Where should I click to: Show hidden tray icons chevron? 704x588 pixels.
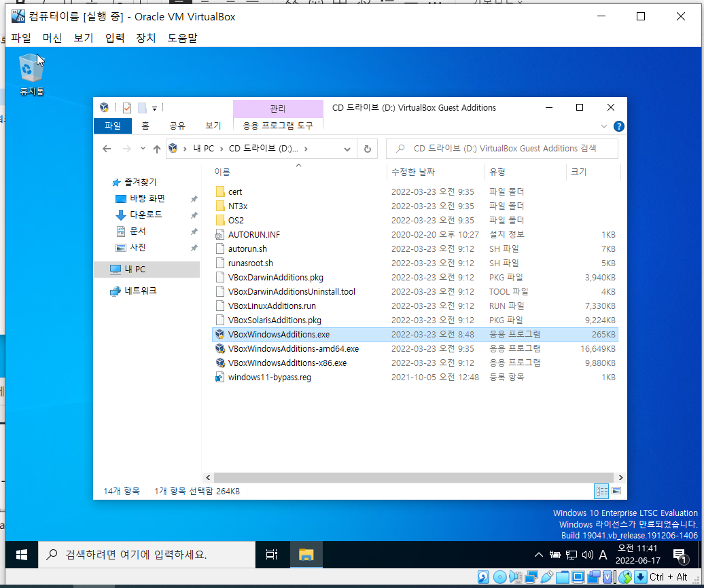point(539,555)
